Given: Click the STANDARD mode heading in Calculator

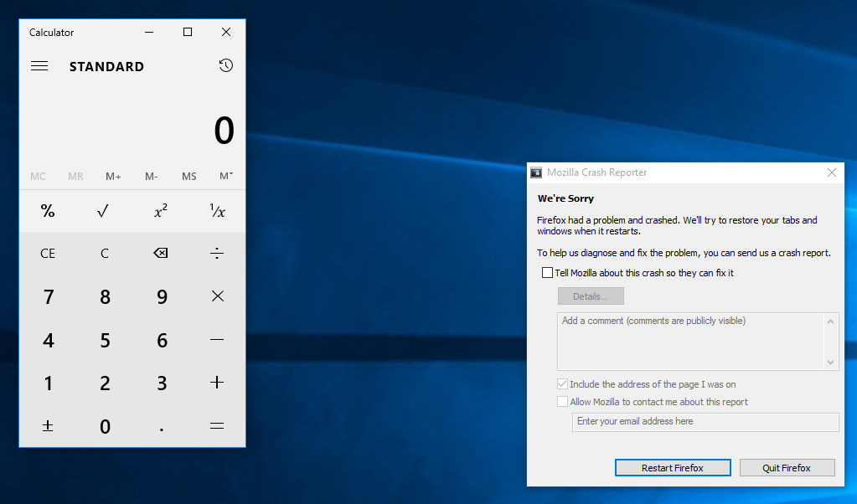Looking at the screenshot, I should [106, 67].
